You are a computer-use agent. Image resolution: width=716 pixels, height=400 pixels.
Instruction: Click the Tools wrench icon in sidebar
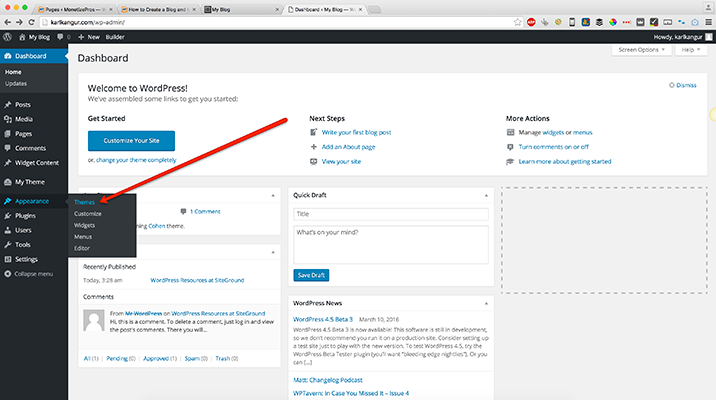[8, 244]
